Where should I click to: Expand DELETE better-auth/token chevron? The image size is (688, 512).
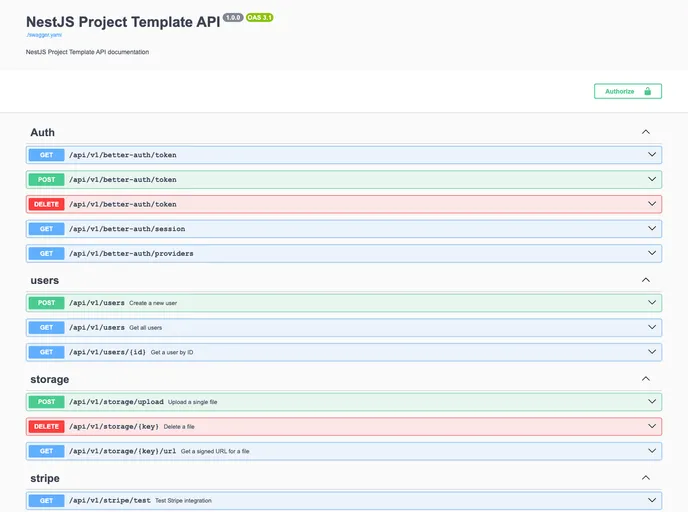point(652,204)
